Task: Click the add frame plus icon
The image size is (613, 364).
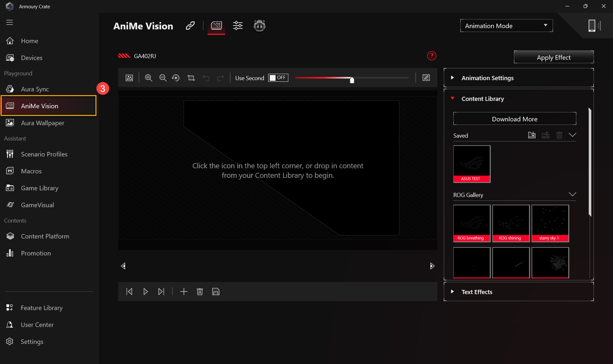Action: click(184, 292)
